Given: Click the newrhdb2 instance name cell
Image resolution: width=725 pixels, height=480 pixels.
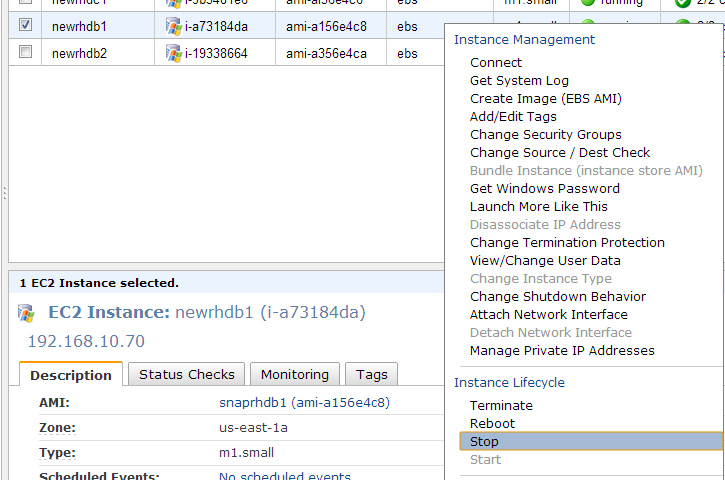Looking at the screenshot, I should point(80,53).
